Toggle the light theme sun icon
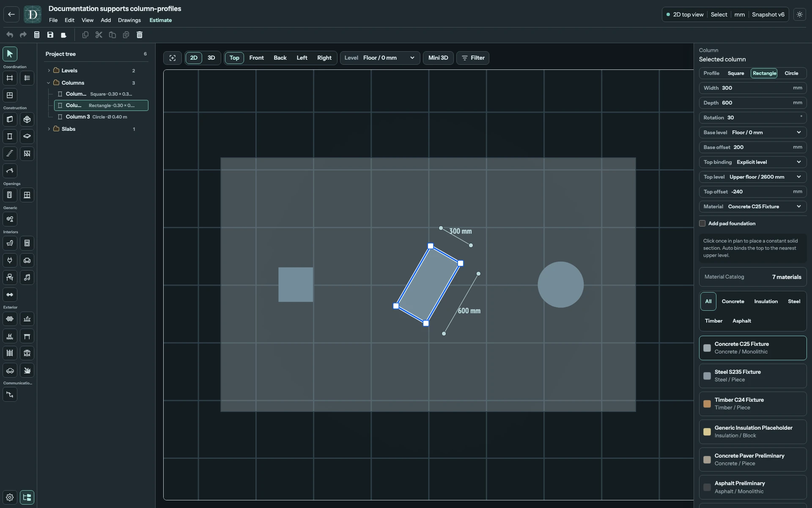Viewport: 812px width, 508px height. coord(800,14)
